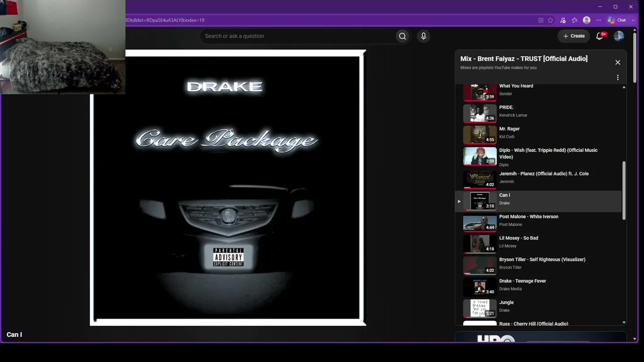Open the browser profile avatar
Screen dimensions: 644x362
pos(587,20)
